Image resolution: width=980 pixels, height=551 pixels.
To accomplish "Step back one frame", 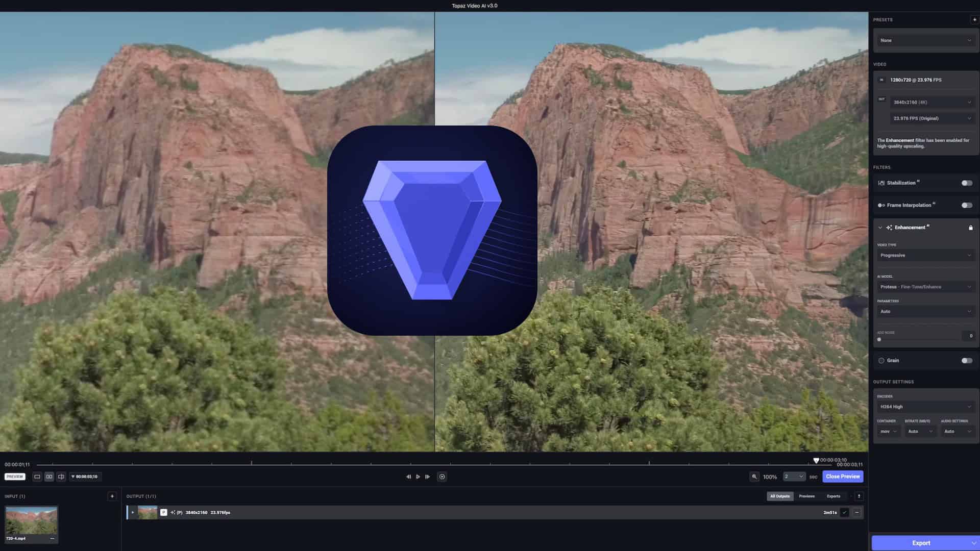I will click(x=408, y=477).
